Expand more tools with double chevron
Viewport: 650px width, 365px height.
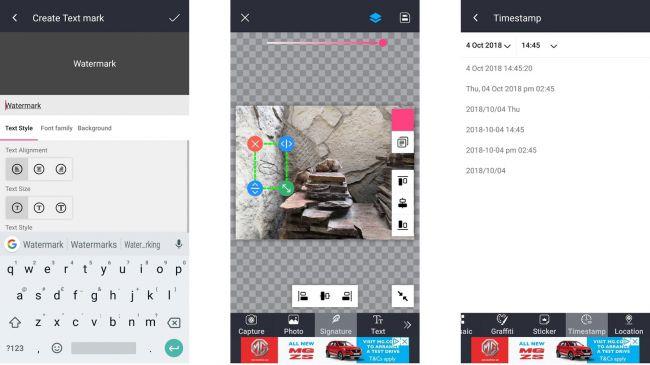click(x=407, y=325)
